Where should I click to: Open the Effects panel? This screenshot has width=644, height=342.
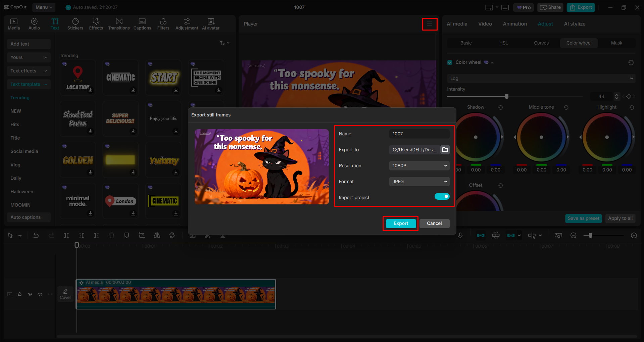point(96,24)
